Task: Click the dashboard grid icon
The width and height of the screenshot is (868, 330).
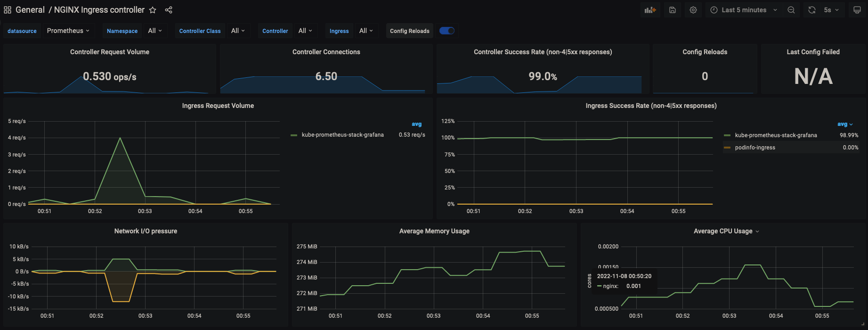Action: [x=8, y=10]
